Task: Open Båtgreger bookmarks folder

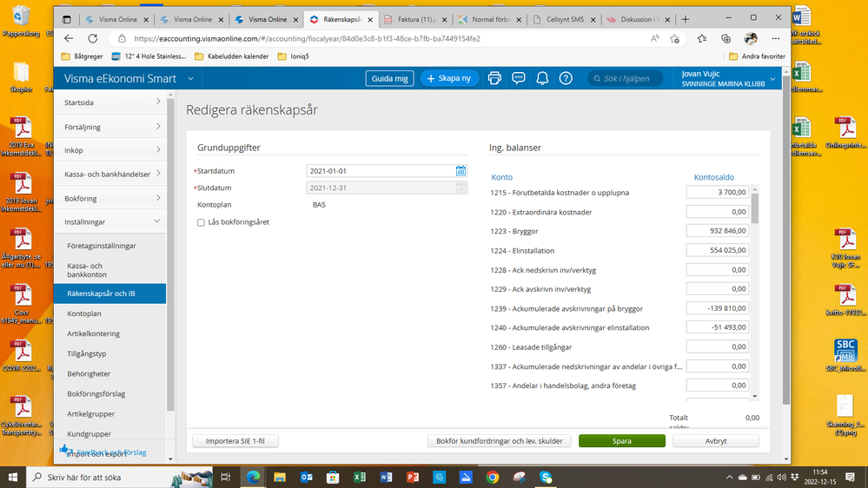Action: (x=82, y=56)
